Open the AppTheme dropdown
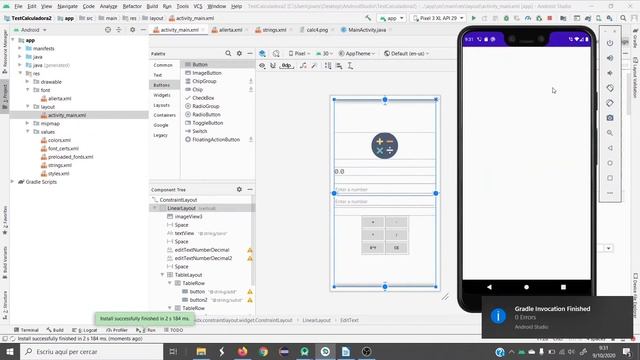The image size is (640, 360). tap(357, 53)
